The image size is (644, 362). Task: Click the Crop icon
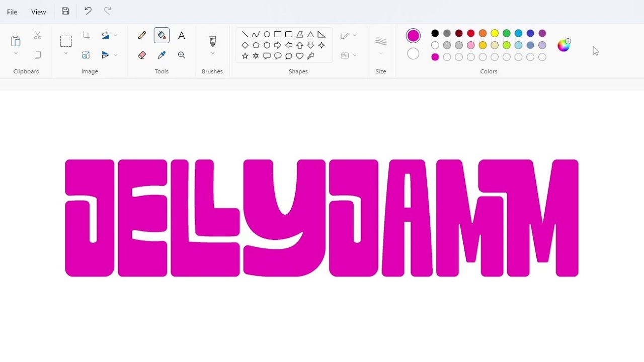[x=86, y=36]
